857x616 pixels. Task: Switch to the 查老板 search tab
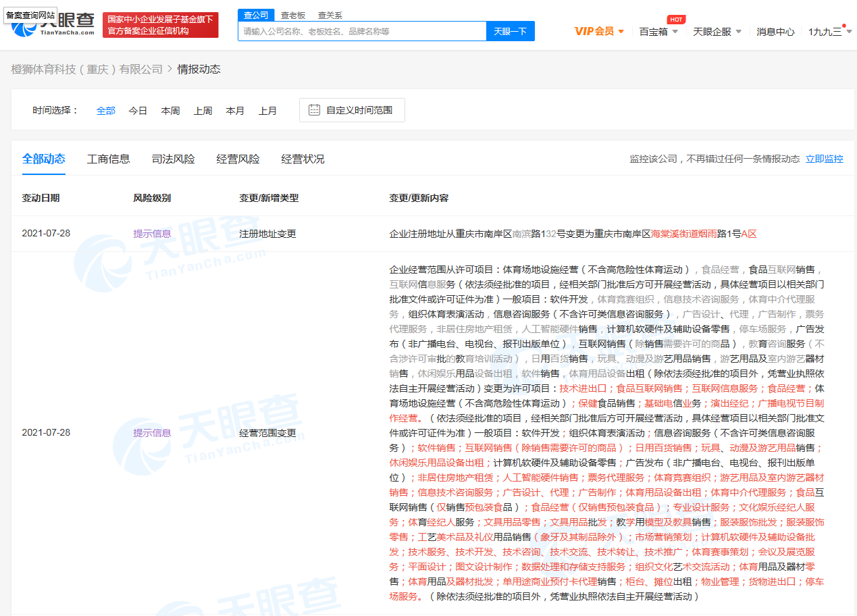pos(292,15)
